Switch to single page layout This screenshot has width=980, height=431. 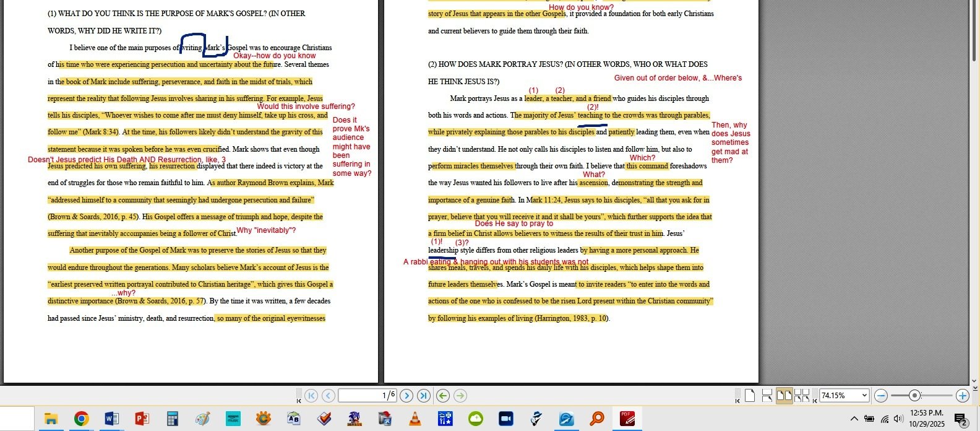tap(750, 396)
